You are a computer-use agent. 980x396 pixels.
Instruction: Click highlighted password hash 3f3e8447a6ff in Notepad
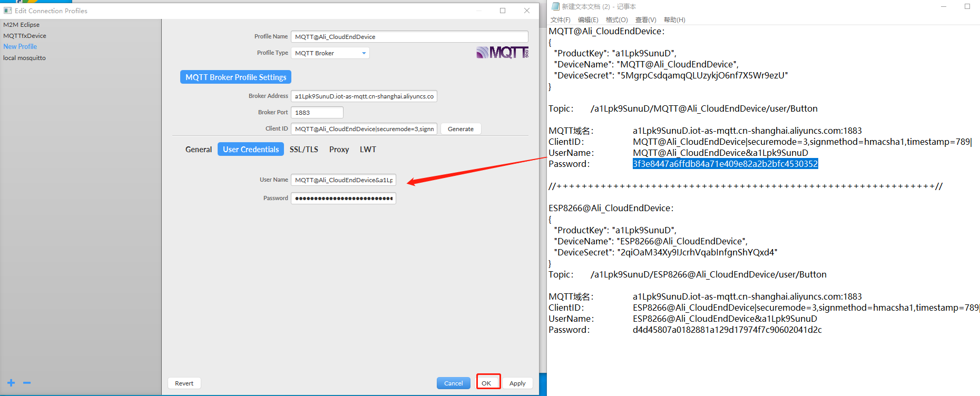tap(726, 164)
